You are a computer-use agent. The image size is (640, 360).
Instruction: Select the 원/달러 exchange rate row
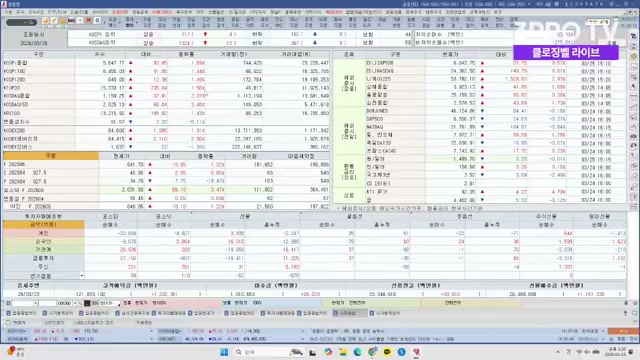click(495, 159)
